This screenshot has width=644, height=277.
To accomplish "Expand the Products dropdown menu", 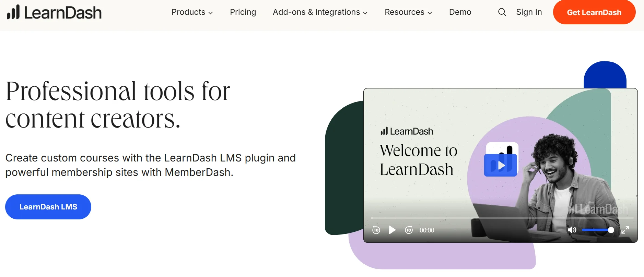I will [x=192, y=12].
